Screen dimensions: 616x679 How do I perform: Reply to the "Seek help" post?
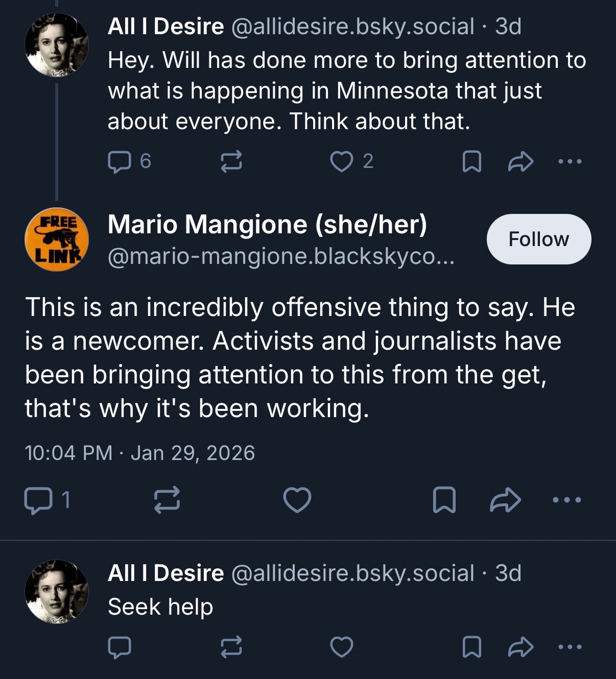coord(120,647)
